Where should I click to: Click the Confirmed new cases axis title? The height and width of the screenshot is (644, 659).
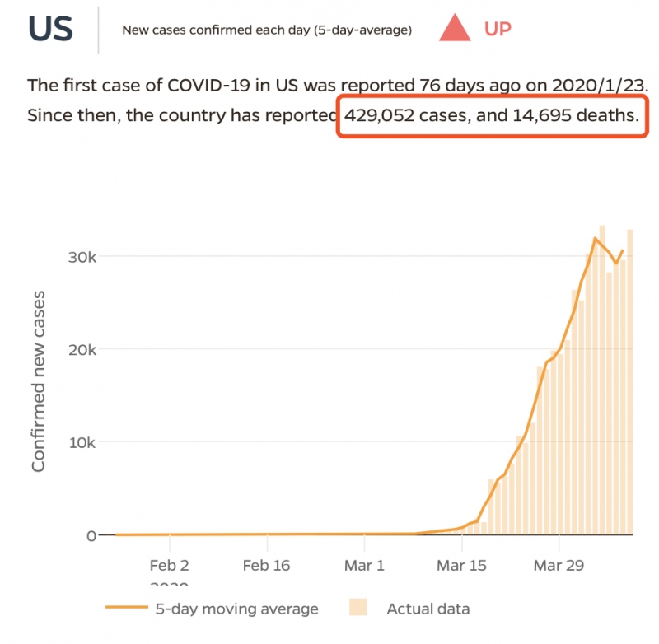39,380
